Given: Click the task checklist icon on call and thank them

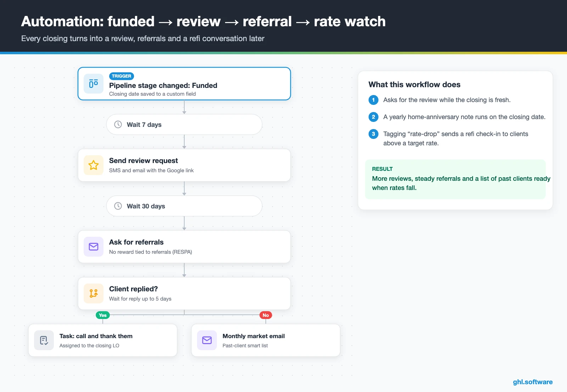Looking at the screenshot, I should [x=44, y=340].
